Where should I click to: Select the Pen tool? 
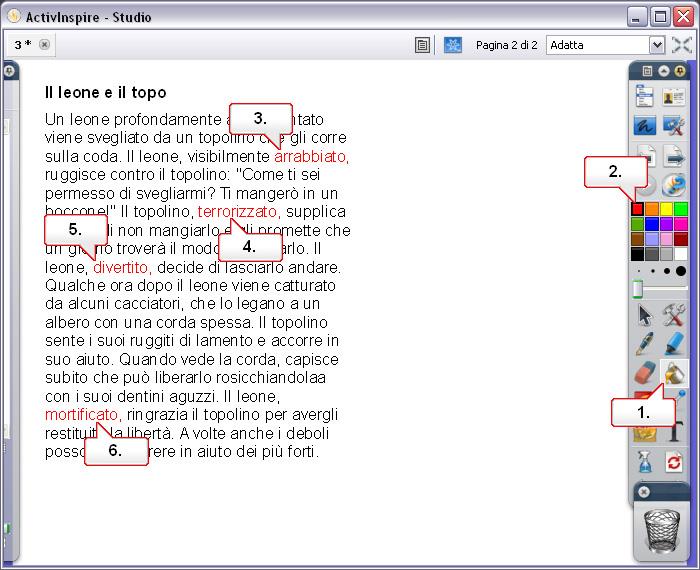tap(645, 344)
